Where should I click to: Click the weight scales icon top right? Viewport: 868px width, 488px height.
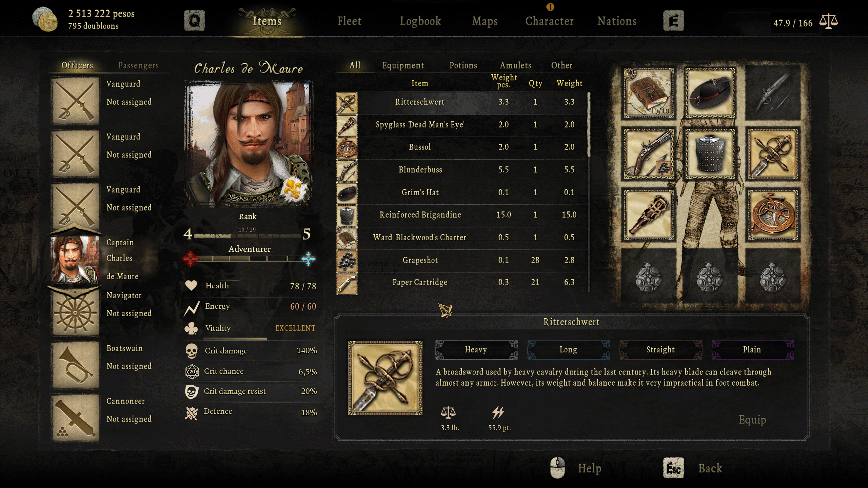click(829, 22)
